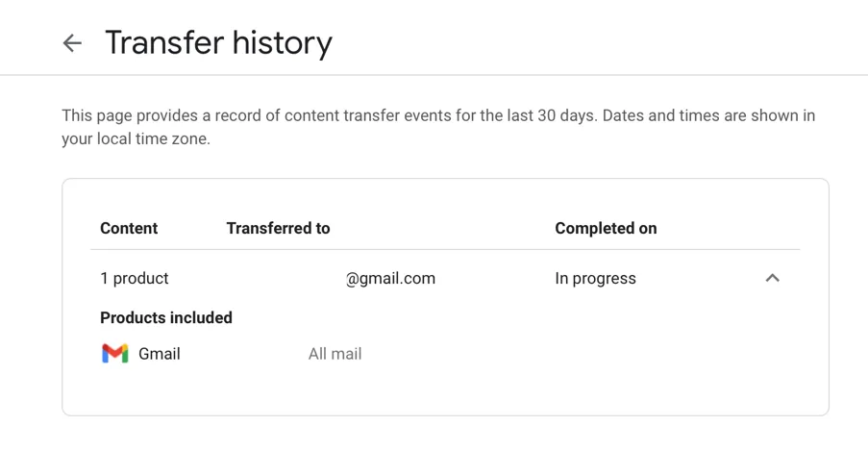Collapse the transfer row with the chevron
The height and width of the screenshot is (450, 868).
pos(772,278)
